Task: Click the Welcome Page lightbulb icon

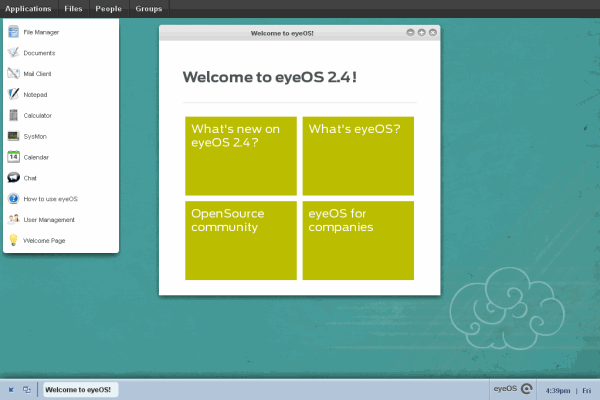Action: (13, 240)
